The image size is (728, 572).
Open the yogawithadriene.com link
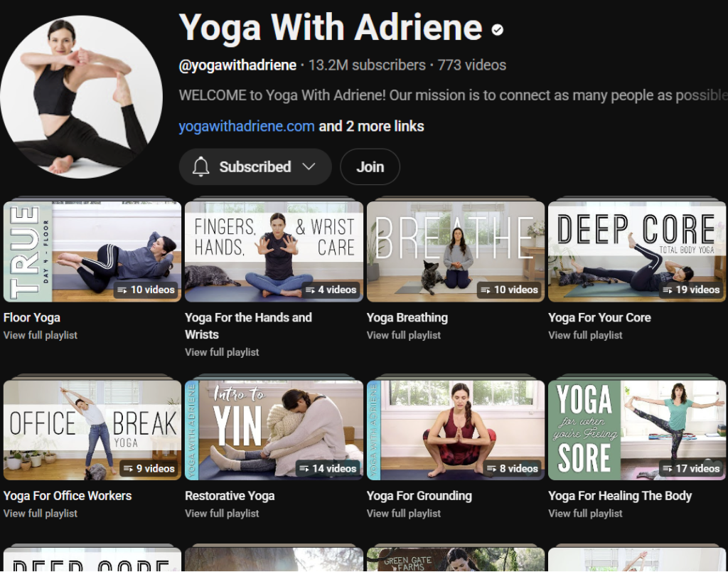[247, 127]
